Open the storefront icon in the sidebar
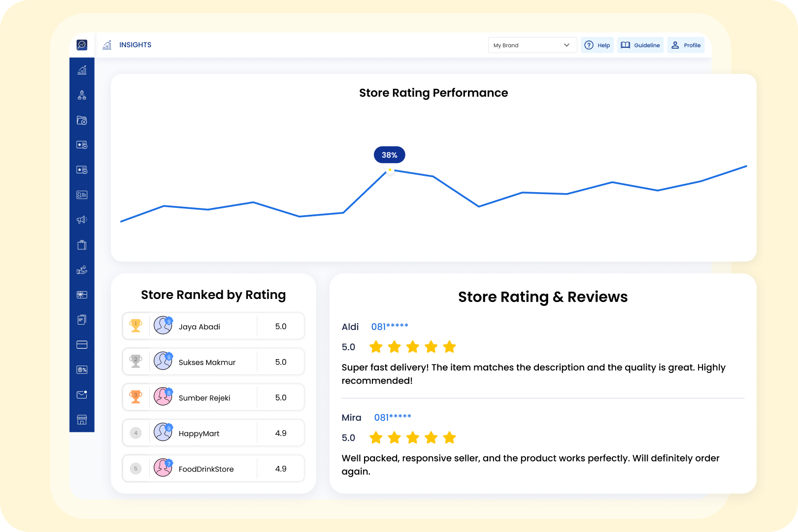798x532 pixels. click(x=82, y=420)
